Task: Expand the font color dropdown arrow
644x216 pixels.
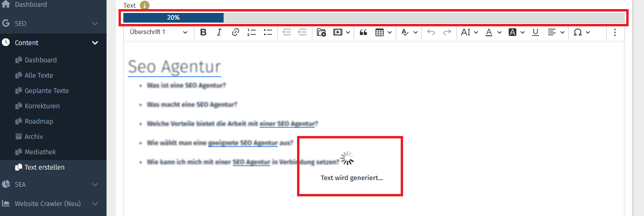Action: 499,32
